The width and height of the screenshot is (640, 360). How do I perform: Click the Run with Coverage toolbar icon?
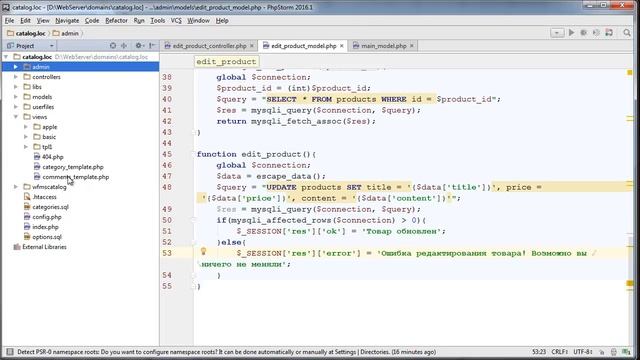[x=596, y=33]
